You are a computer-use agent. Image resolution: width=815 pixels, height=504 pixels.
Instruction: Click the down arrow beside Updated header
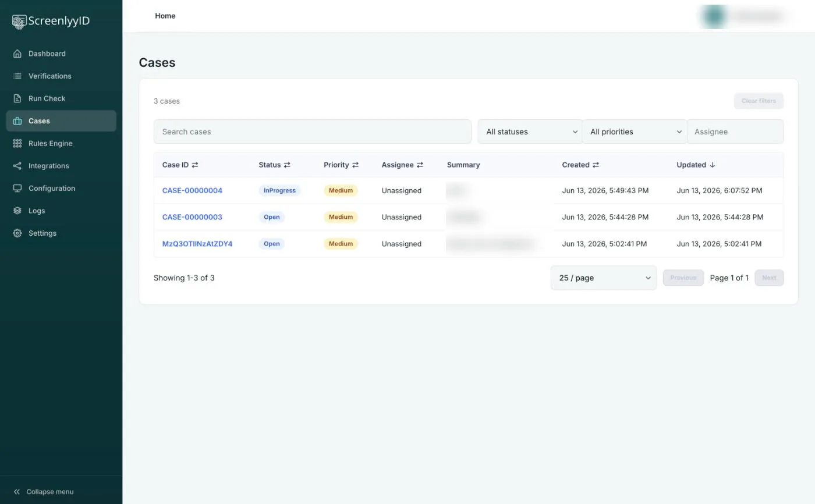(x=713, y=165)
